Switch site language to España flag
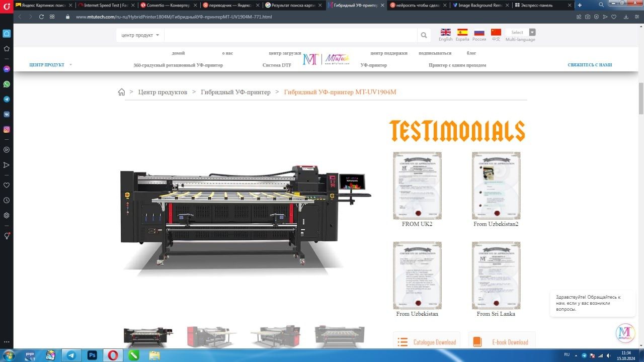 point(462,32)
